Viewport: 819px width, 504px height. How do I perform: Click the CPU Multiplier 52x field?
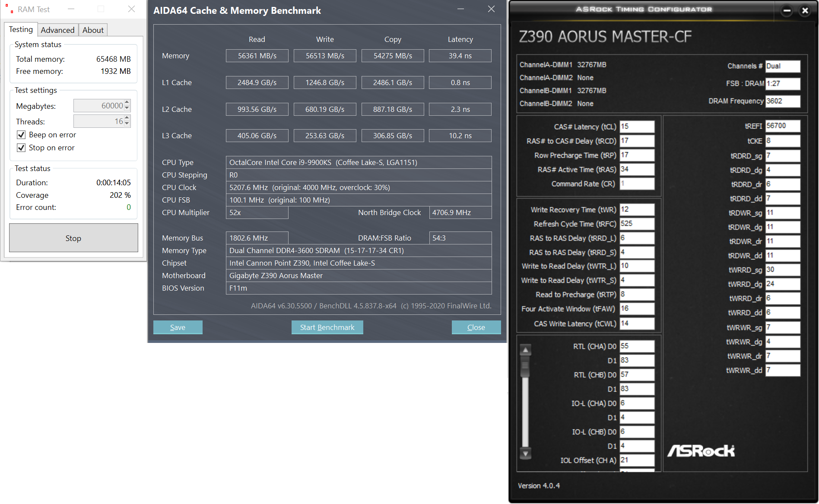(257, 212)
